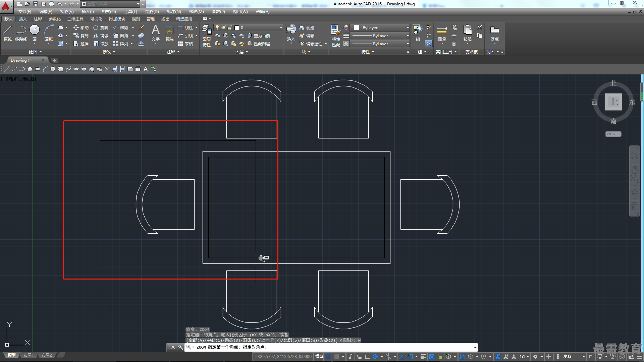Toggle group selection mode button in Group panel
The width and height of the screenshot is (644, 362).
coord(429,44)
